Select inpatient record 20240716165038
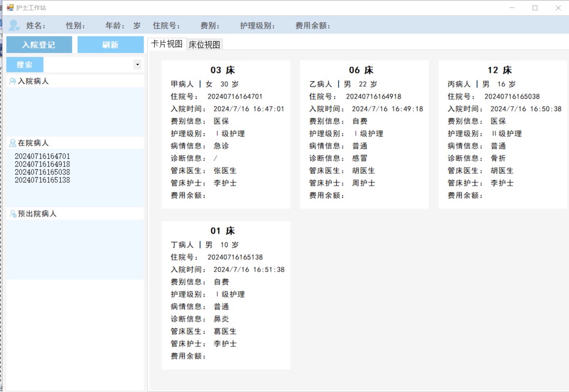569x392 pixels. pos(42,172)
